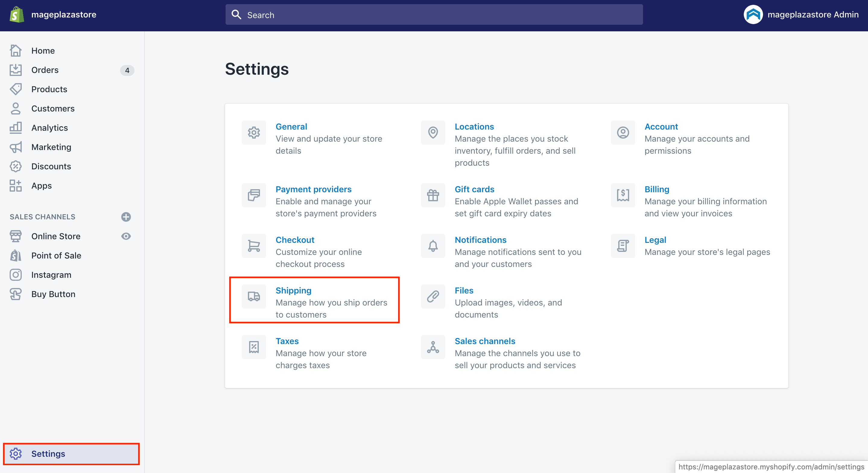Screen dimensions: 868x473
Task: Click the Point of Sale icon
Action: click(16, 255)
